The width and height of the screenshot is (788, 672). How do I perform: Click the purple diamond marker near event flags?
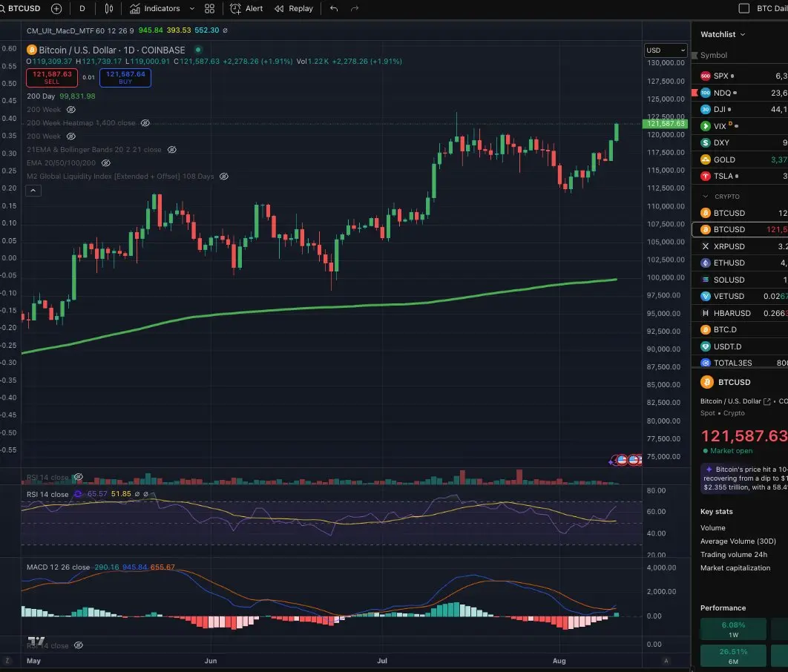611,461
